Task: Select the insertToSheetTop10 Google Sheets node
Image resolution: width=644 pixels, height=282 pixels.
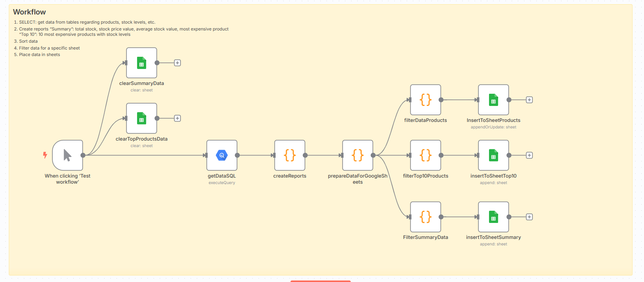Action: pyautogui.click(x=494, y=155)
